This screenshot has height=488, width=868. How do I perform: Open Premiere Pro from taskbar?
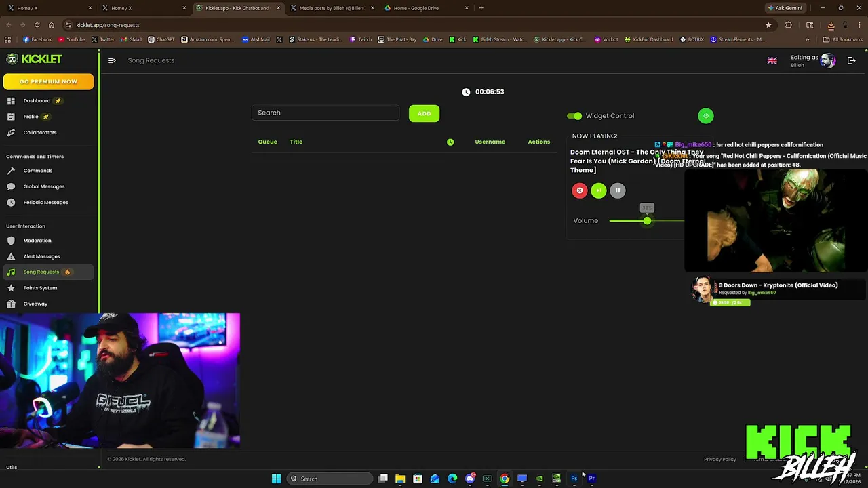coord(591,479)
